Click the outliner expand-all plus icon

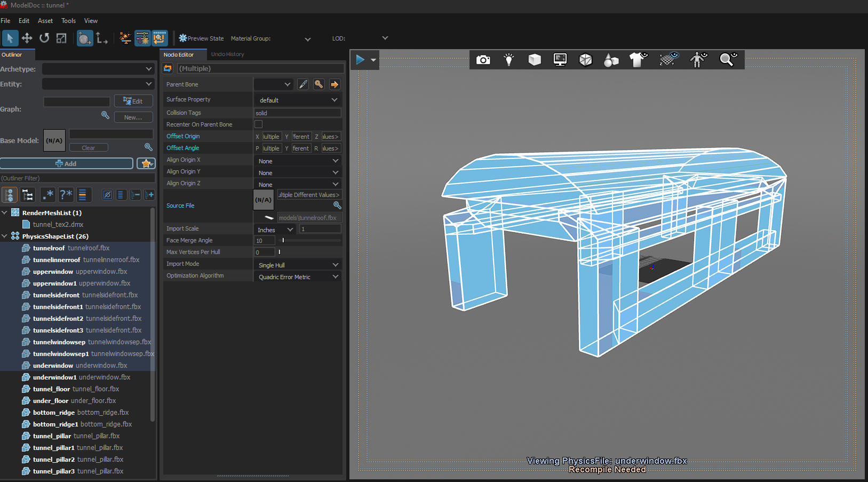tap(149, 195)
